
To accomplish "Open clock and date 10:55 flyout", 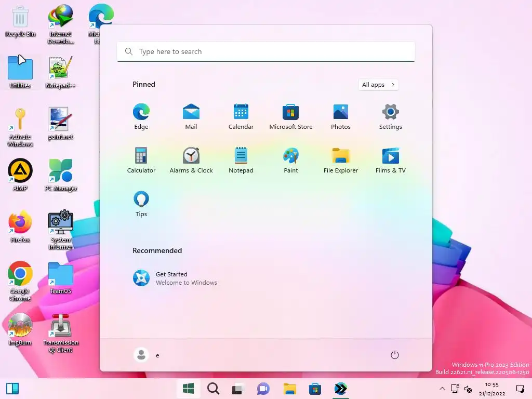I will coord(492,389).
